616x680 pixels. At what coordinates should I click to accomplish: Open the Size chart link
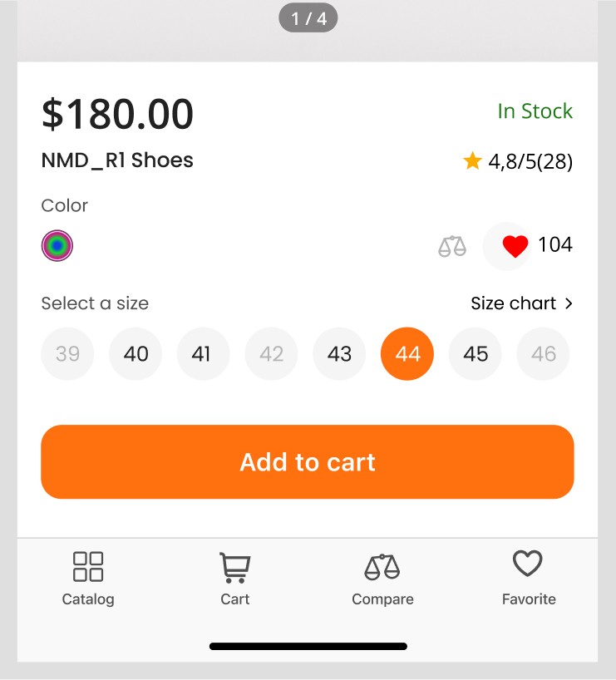[522, 303]
